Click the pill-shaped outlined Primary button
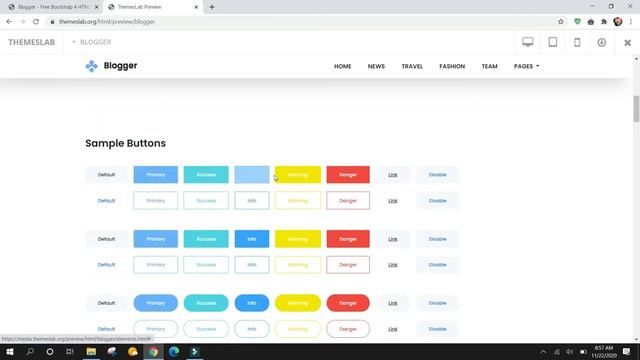 pos(156,329)
